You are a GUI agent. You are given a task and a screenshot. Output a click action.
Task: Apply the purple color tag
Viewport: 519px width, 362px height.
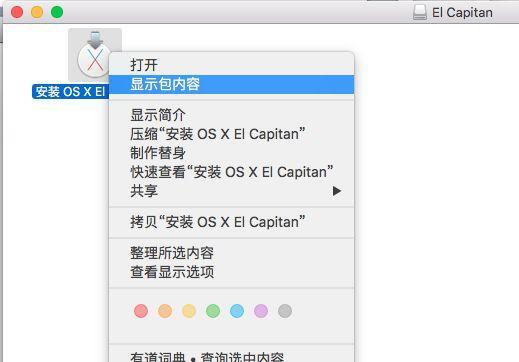pos(261,311)
